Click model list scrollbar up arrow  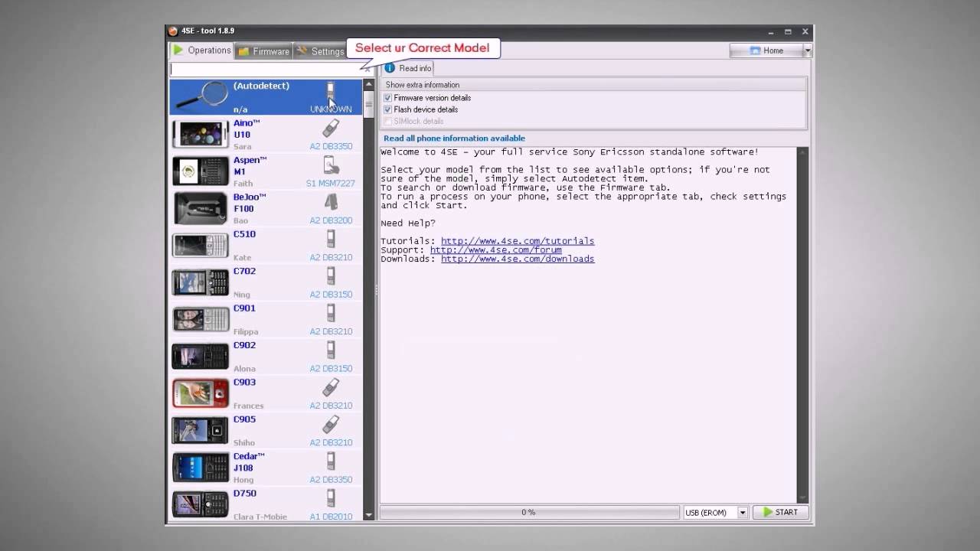(368, 84)
